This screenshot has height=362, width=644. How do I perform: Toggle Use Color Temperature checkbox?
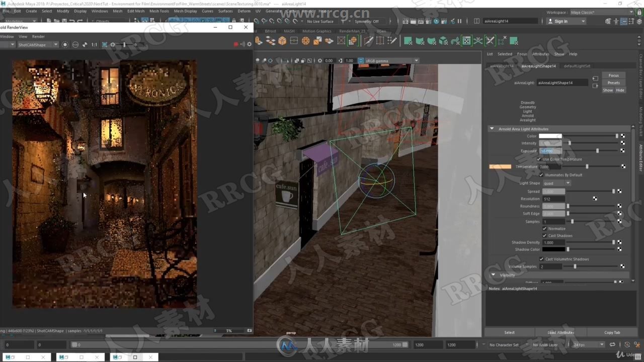539,159
